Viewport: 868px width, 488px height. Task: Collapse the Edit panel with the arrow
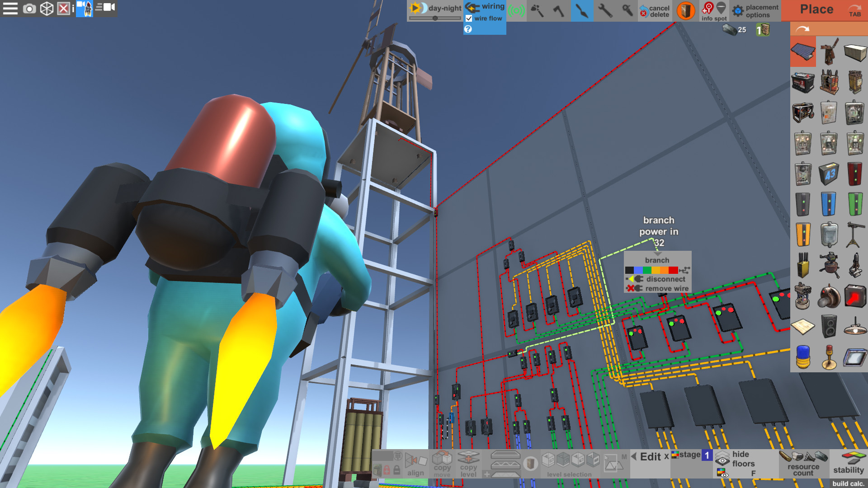tap(634, 456)
